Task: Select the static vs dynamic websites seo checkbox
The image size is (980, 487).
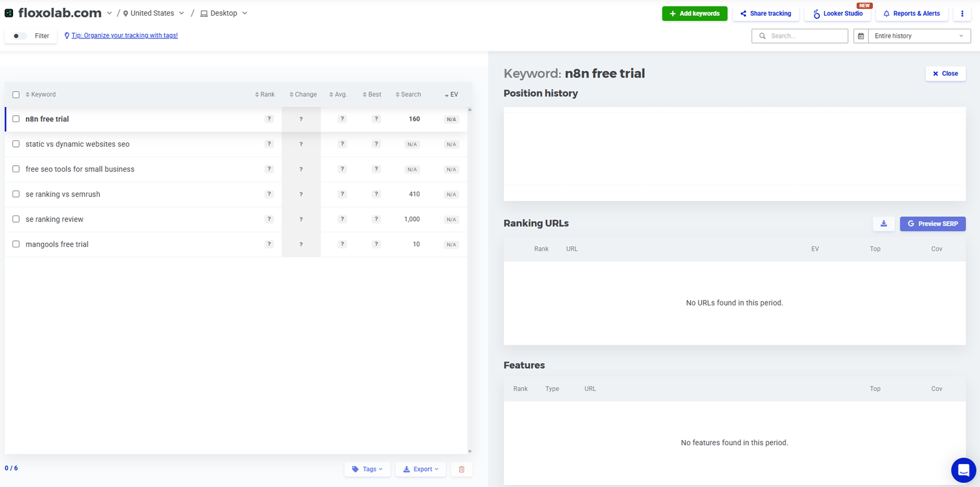Action: pyautogui.click(x=16, y=144)
